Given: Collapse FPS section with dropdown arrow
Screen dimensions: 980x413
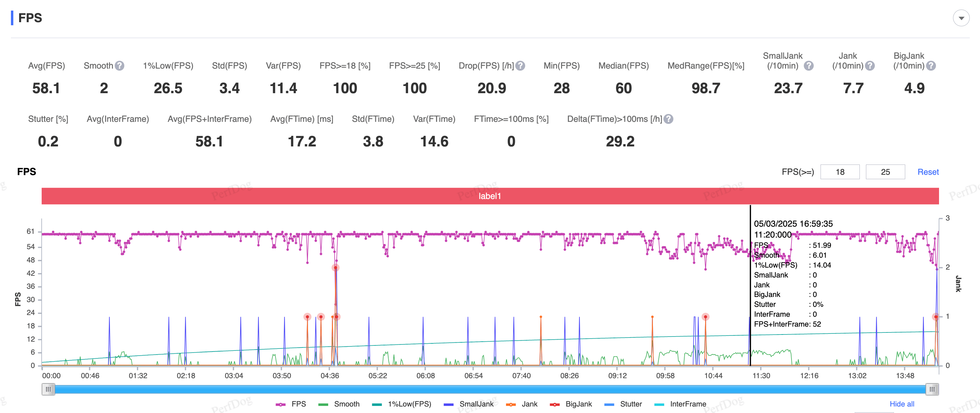Looking at the screenshot, I should click(961, 18).
